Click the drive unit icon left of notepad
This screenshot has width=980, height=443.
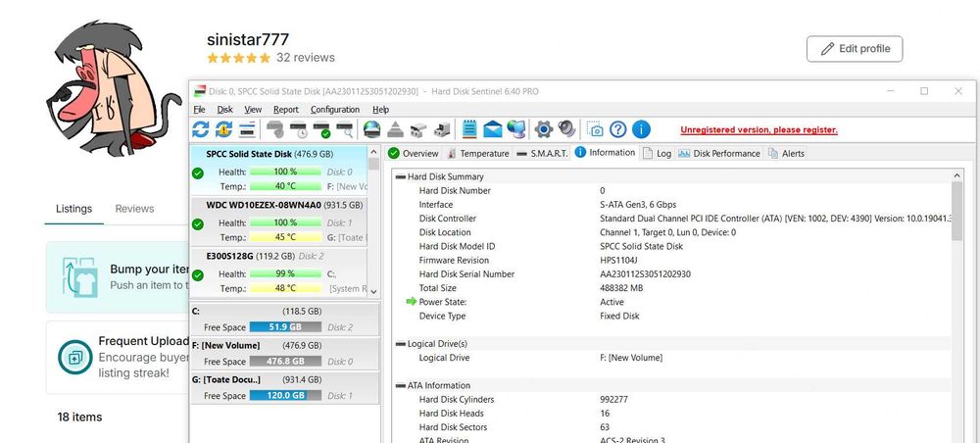point(442,129)
